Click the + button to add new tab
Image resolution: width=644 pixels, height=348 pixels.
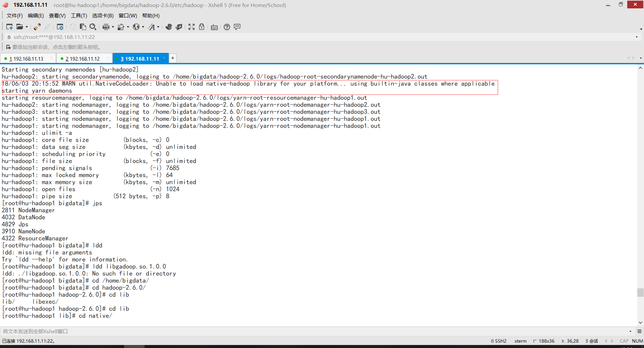[172, 58]
